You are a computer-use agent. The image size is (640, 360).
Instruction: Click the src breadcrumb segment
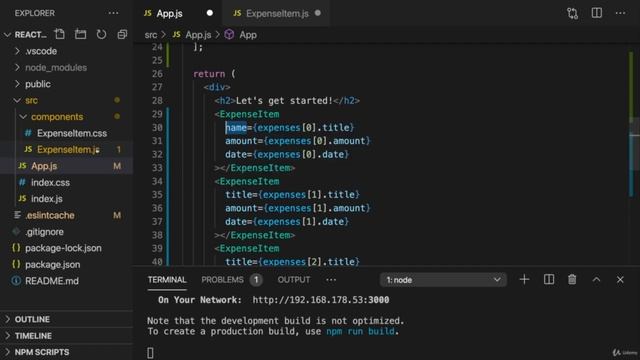tap(151, 35)
